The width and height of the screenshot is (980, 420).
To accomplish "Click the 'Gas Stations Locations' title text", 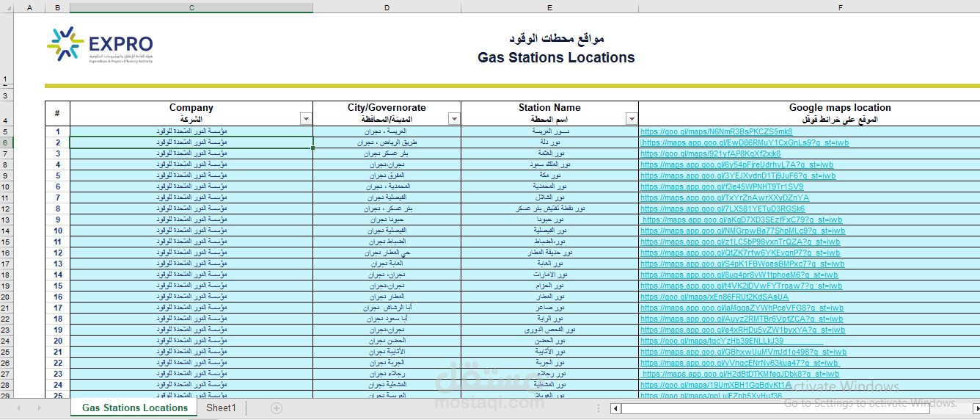I will [556, 57].
